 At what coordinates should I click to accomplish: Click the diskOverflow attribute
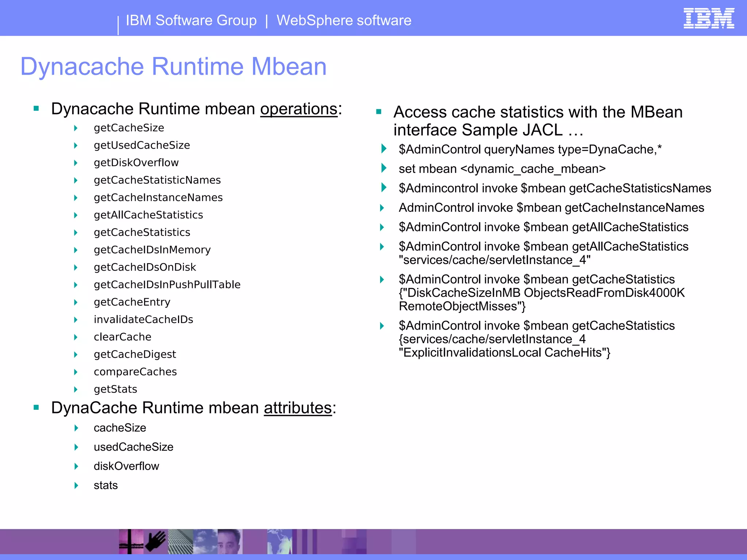click(126, 466)
